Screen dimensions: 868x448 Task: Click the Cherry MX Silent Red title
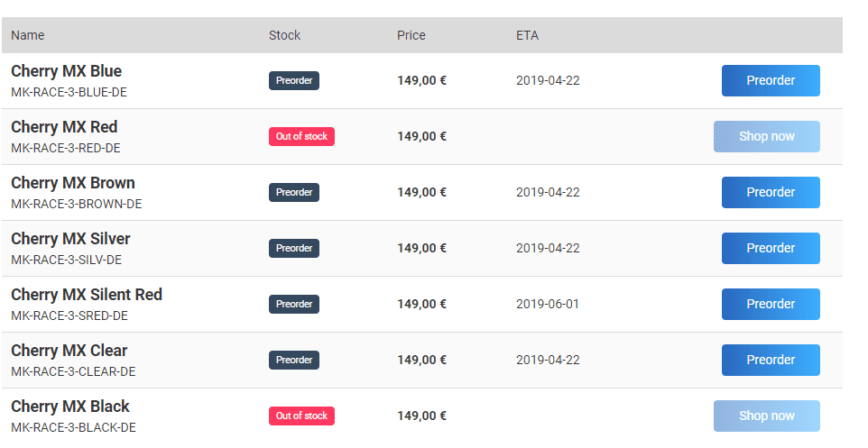click(87, 295)
